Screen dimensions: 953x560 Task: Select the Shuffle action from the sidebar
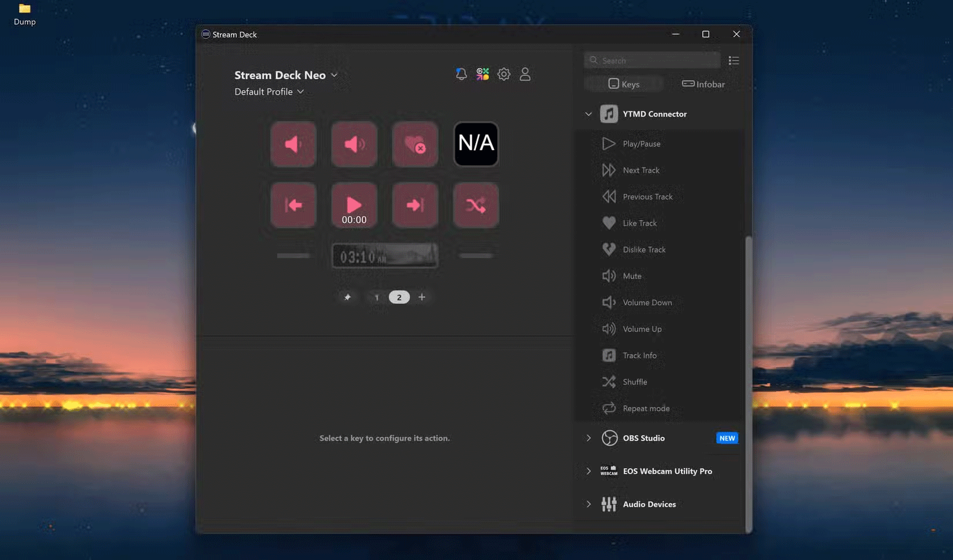634,382
